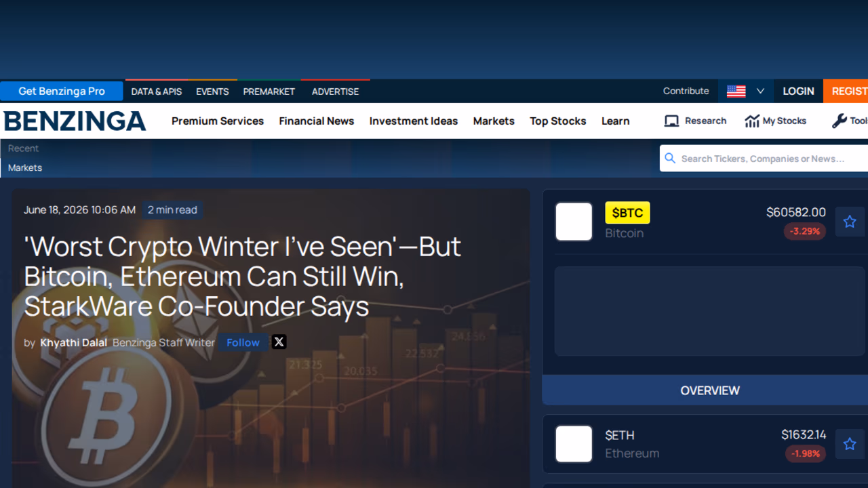Star Ethereum to add to watchlist
This screenshot has height=488, width=868.
(x=850, y=444)
